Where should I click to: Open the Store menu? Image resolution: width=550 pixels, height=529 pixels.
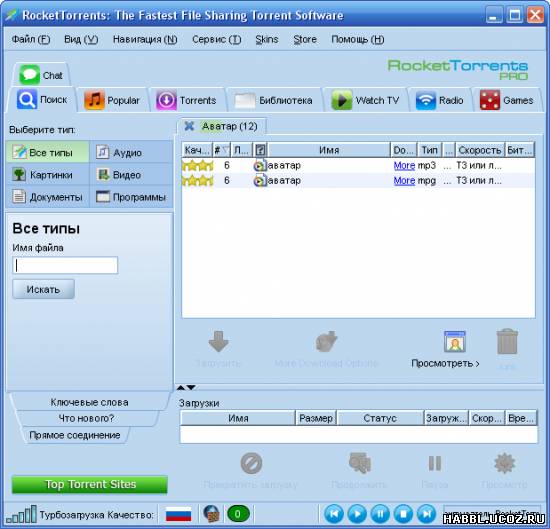305,39
